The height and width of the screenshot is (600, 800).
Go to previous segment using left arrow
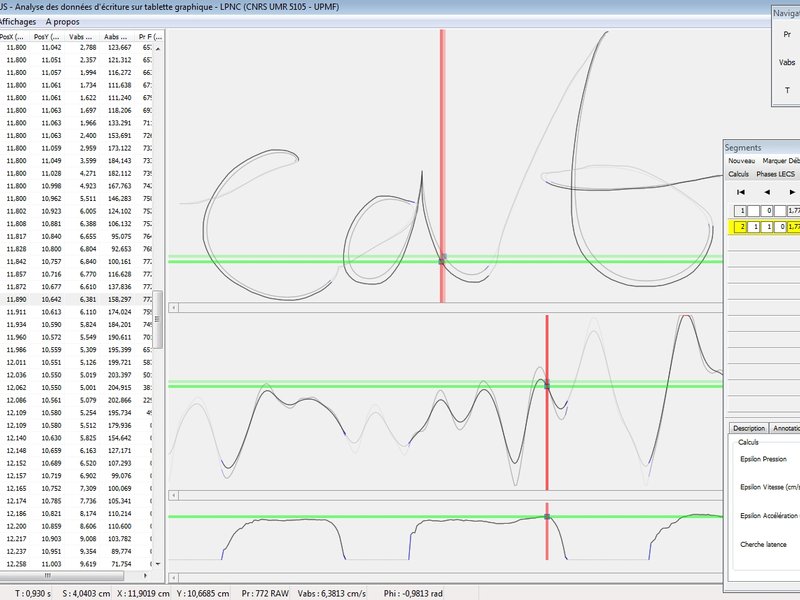766,191
